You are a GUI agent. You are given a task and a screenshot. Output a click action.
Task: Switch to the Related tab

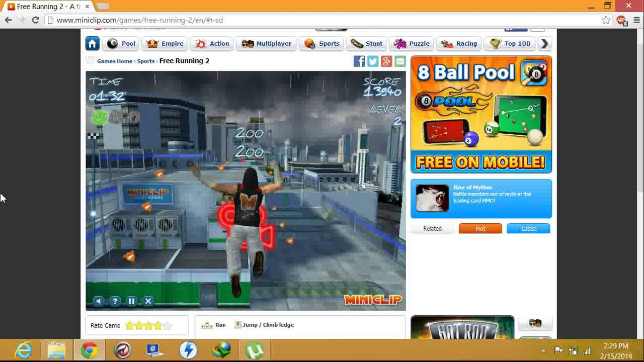click(x=432, y=229)
